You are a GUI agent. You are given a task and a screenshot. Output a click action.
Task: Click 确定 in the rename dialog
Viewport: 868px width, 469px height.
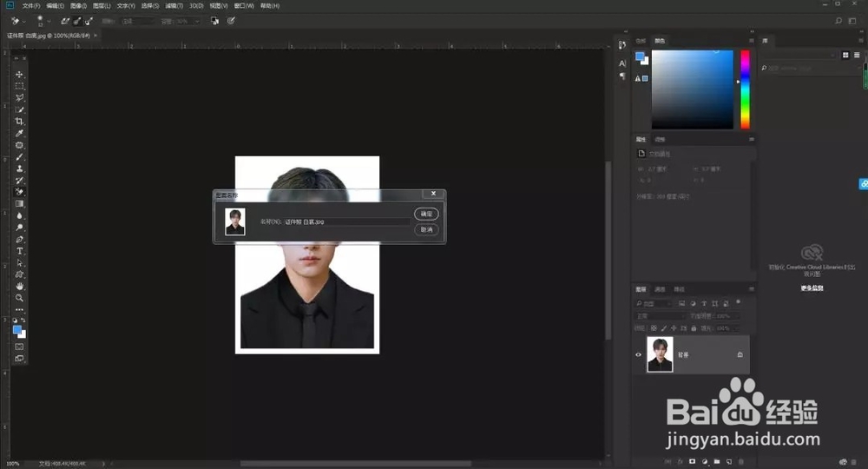425,214
